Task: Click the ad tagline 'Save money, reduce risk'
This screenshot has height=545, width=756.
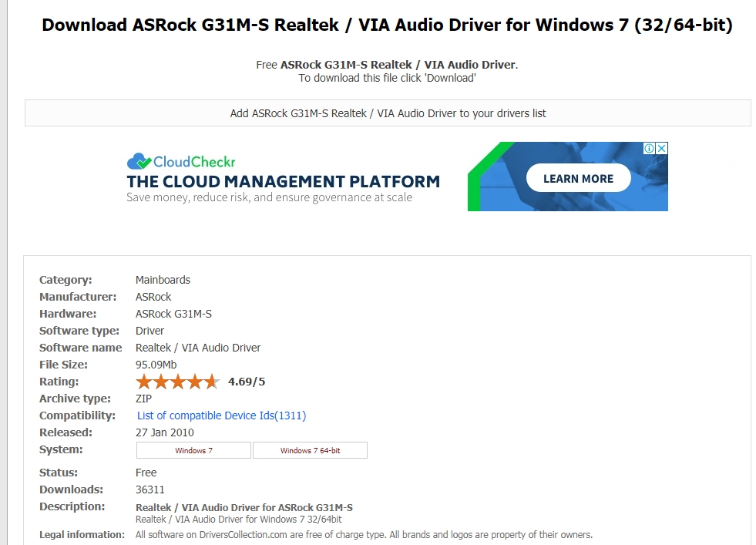Action: (269, 197)
